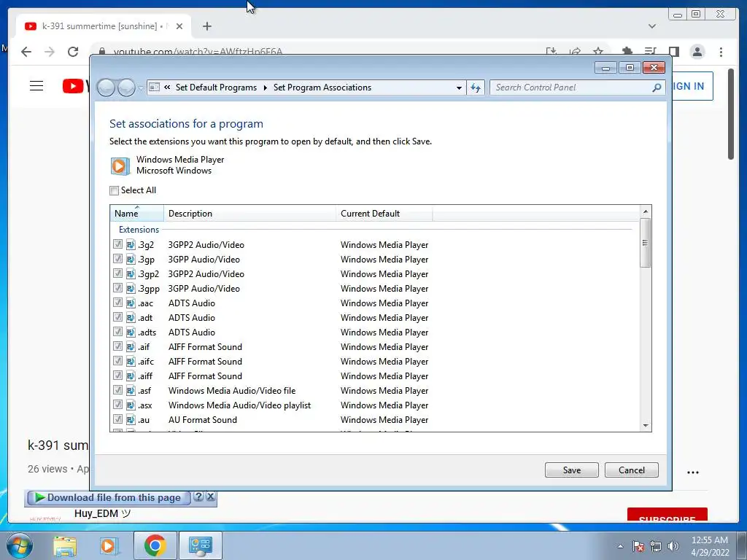Click the Windows Media Player program icon

(120, 166)
